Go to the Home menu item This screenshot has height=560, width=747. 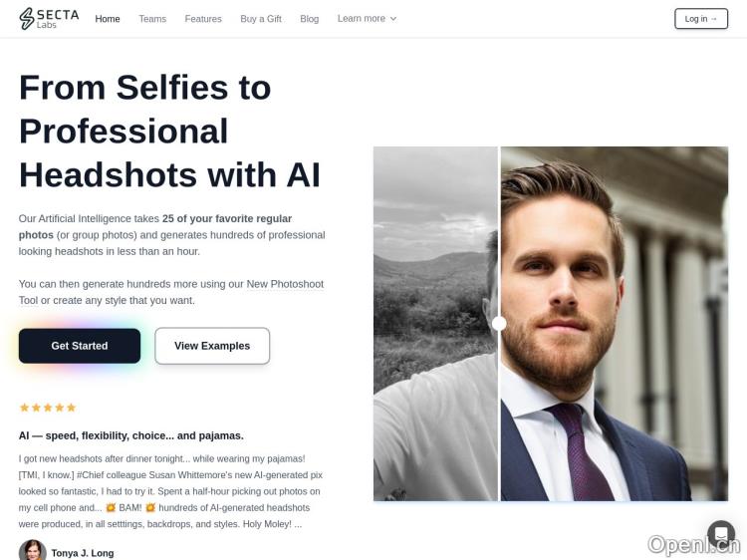pyautogui.click(x=108, y=19)
